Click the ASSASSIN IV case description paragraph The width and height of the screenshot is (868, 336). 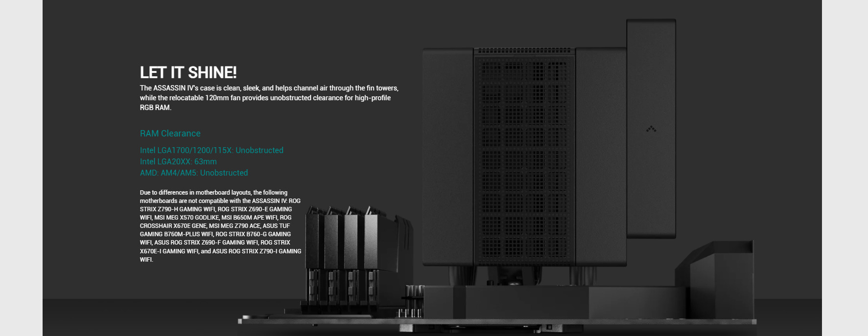coord(269,98)
